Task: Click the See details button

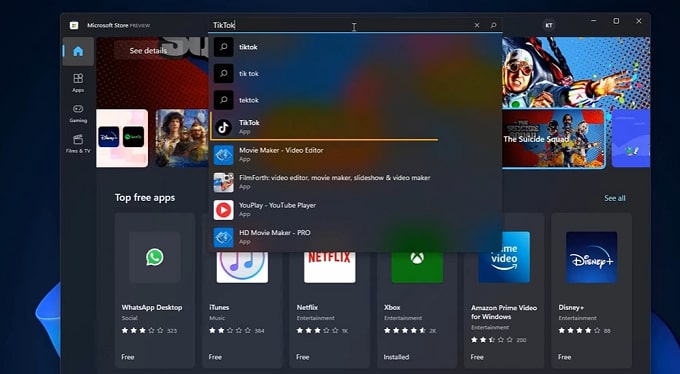Action: click(x=148, y=51)
